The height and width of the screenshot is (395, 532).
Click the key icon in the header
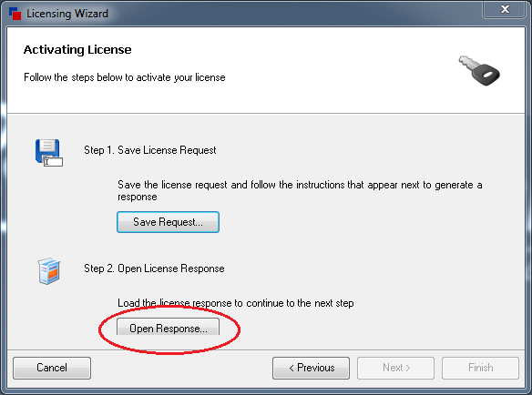click(x=479, y=70)
